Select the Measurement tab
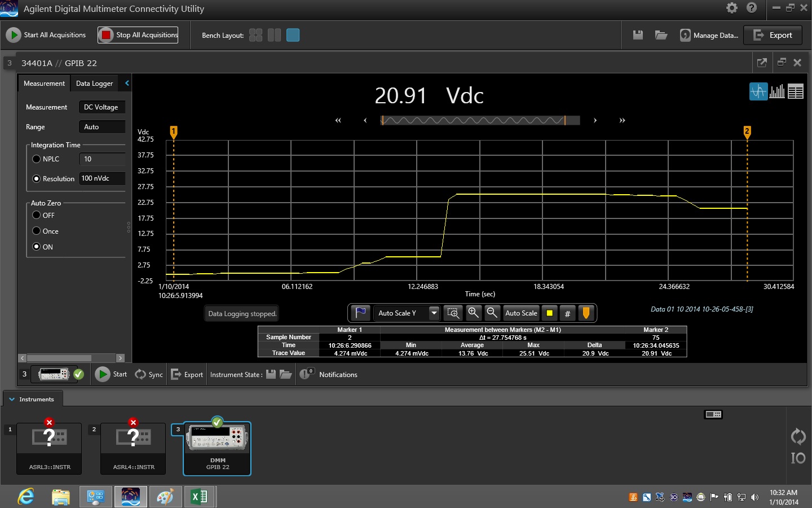Viewport: 812px width, 508px height. point(44,84)
